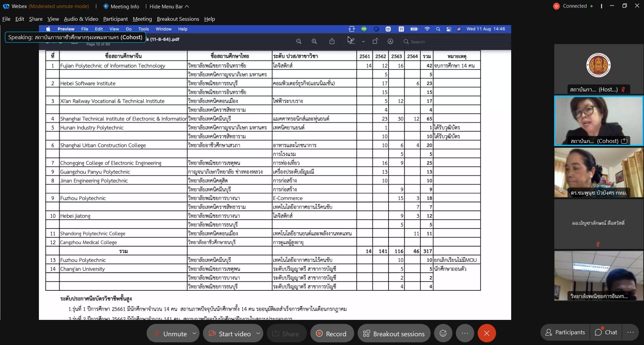Viewport: 644px width, 345px height.
Task: Select วิทยาลัยพณิชยการอินทร participant video thumbnail
Action: tap(598, 276)
